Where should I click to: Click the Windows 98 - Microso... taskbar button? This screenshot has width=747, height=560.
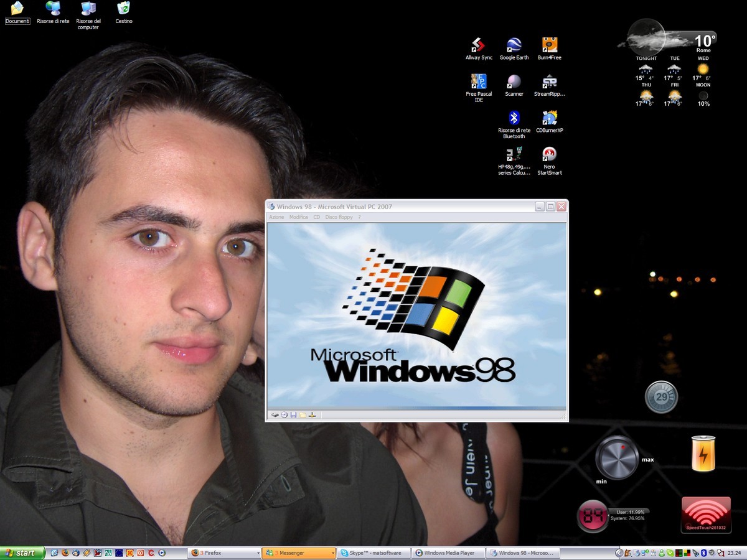pyautogui.click(x=523, y=553)
